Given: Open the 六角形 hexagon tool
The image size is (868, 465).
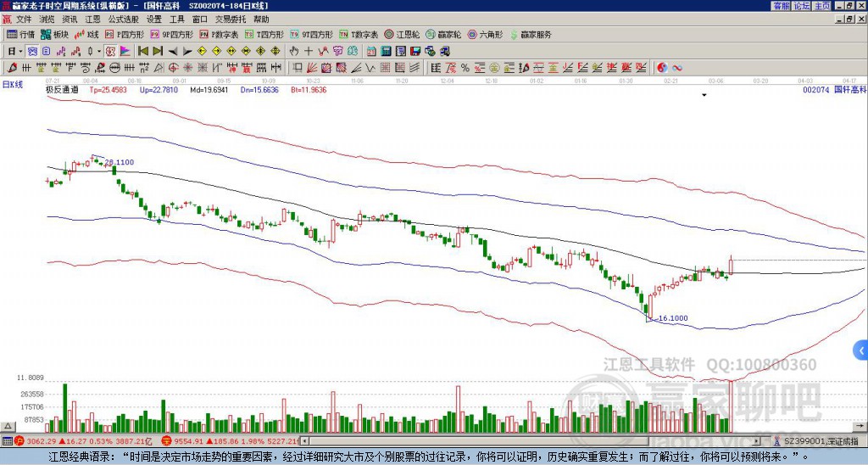Looking at the screenshot, I should click(486, 34).
